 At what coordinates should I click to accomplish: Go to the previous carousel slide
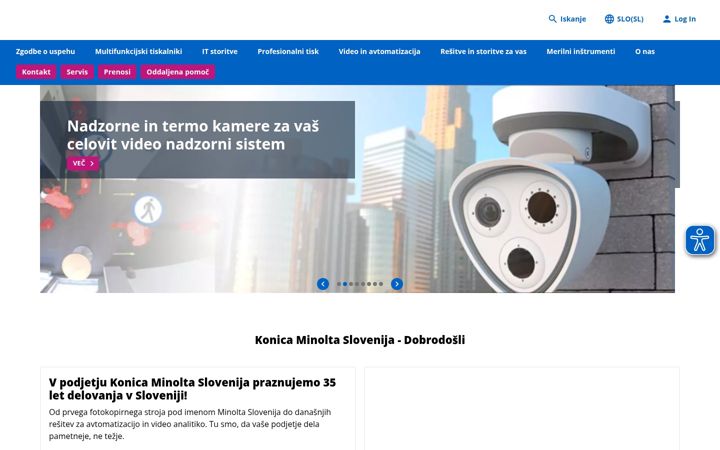[323, 284]
